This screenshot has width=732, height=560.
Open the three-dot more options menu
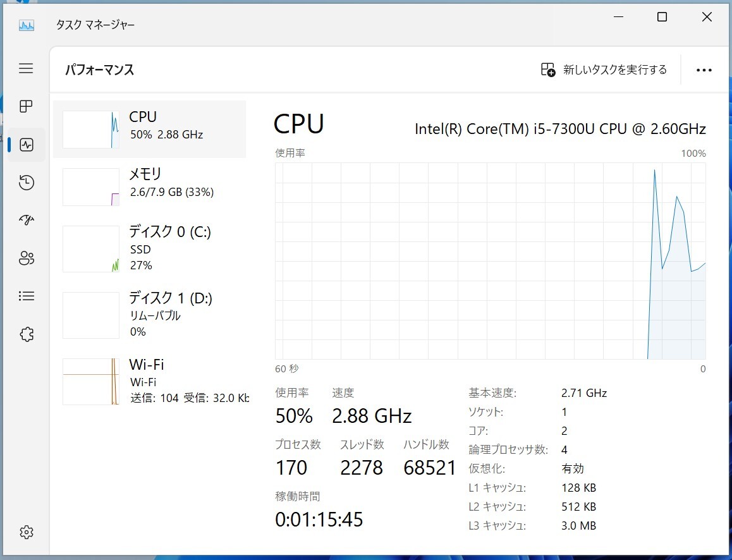[704, 70]
